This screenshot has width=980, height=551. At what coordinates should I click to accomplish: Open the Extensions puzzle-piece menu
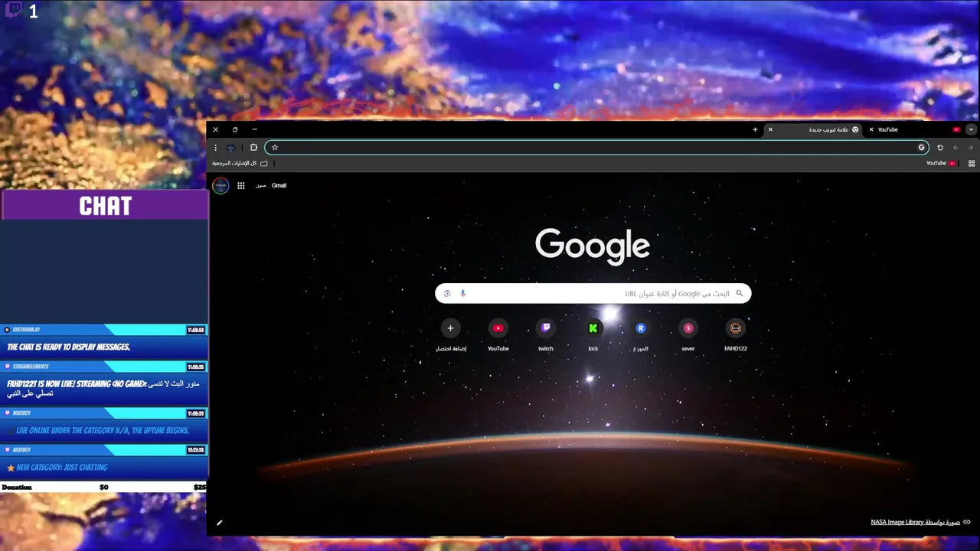(253, 148)
